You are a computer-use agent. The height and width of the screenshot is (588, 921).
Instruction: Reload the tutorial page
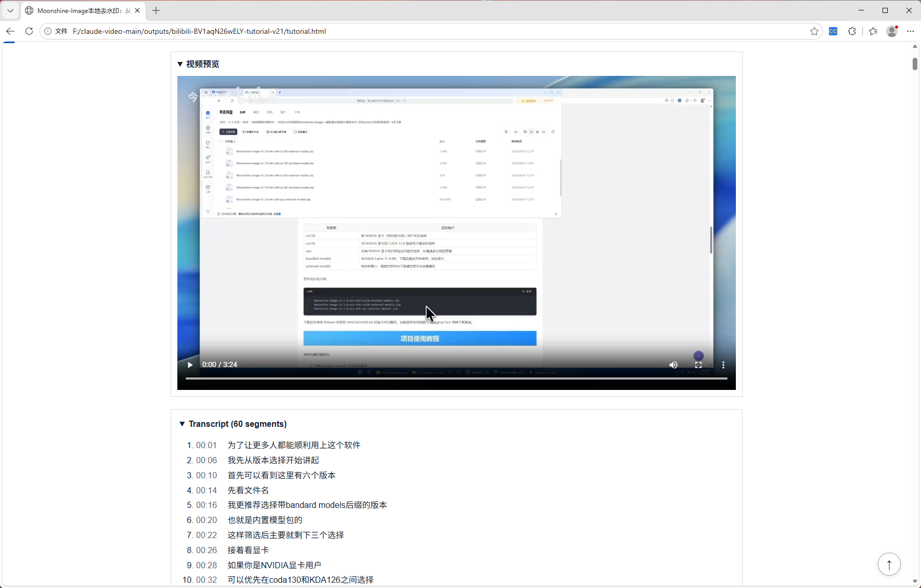[x=29, y=31]
